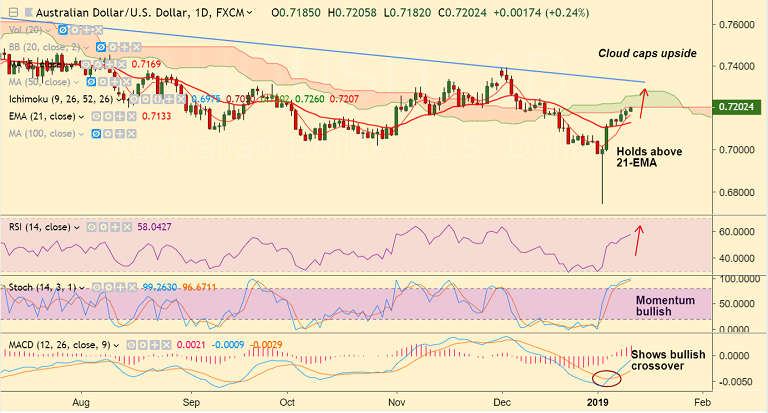Expand the RSI (14, close) dropdown
The height and width of the screenshot is (413, 768).
77,227
